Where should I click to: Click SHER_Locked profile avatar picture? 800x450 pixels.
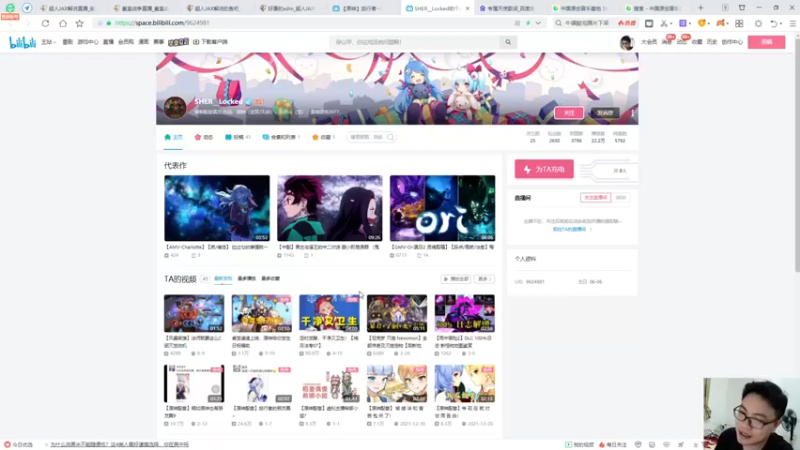[x=175, y=108]
